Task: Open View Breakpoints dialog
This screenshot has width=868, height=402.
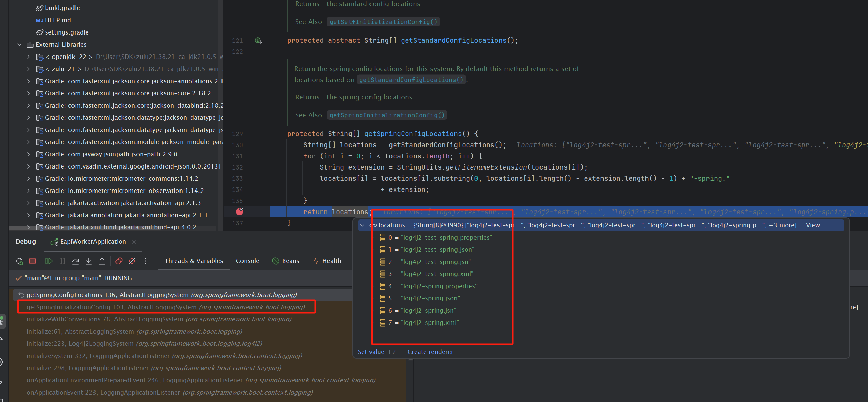Action: [119, 261]
